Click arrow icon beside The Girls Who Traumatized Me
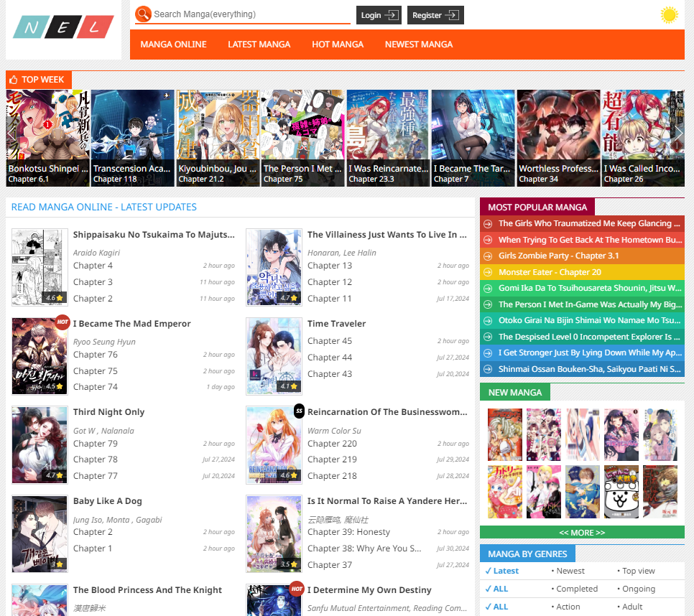The width and height of the screenshot is (694, 616). click(488, 224)
